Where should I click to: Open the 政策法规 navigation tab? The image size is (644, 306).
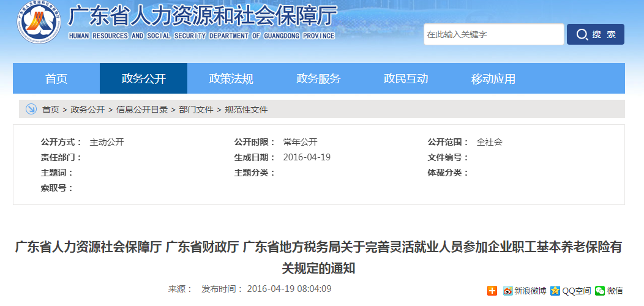tap(231, 78)
